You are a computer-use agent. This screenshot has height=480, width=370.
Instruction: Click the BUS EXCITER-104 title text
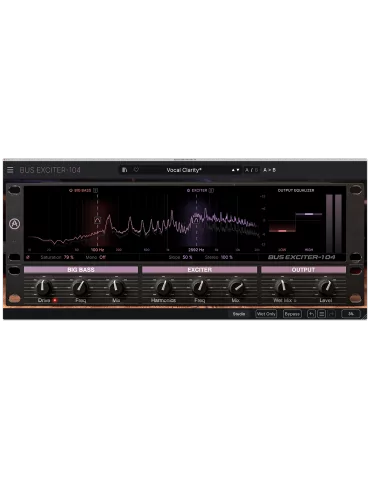[x=50, y=170]
